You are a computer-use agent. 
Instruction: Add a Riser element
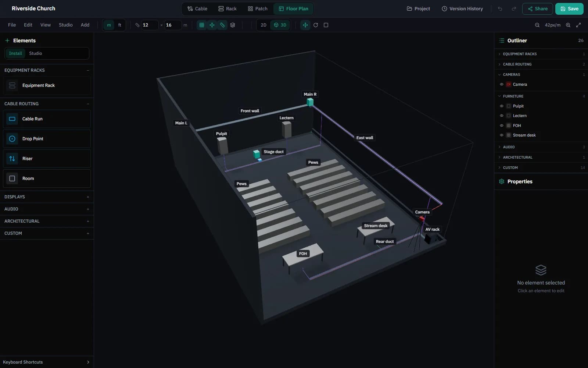coord(47,159)
